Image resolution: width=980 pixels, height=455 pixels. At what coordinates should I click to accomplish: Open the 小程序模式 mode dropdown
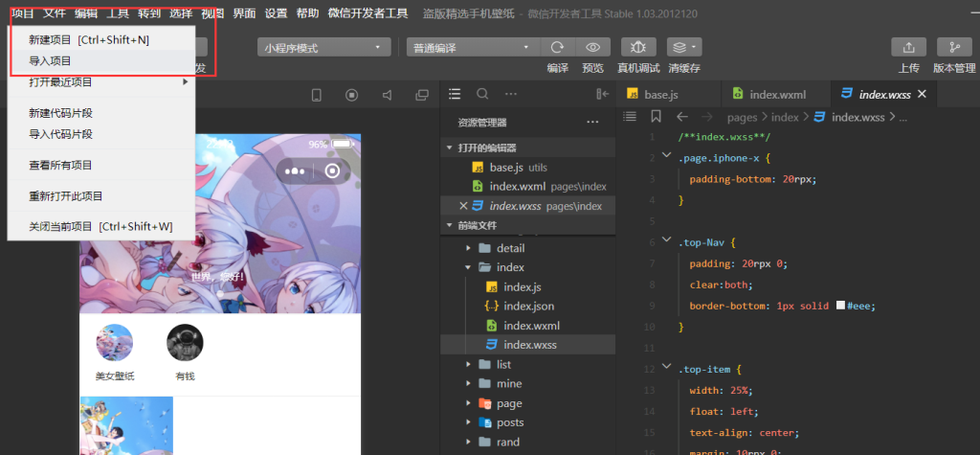[323, 48]
